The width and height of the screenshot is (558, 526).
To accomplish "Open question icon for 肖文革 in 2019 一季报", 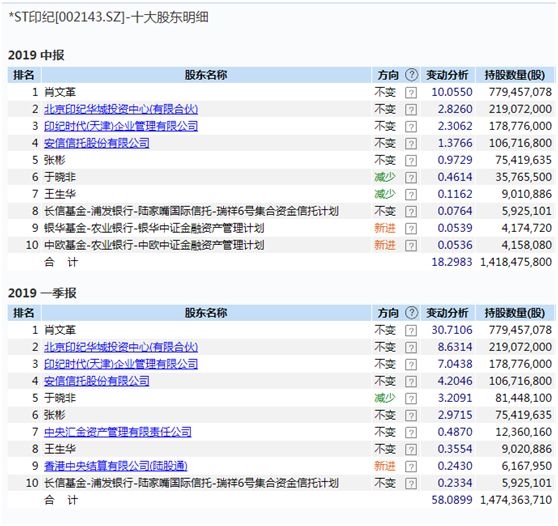I will 411,330.
